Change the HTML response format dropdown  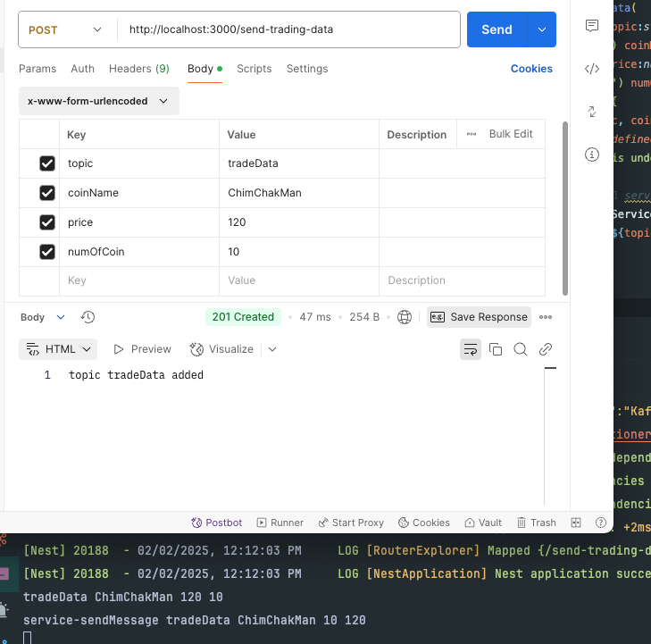[58, 349]
